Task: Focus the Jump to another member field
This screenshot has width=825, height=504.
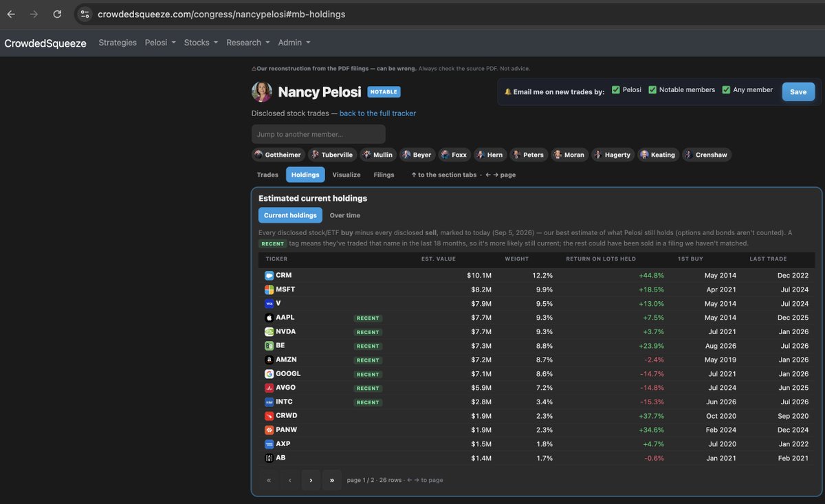Action: [x=318, y=134]
